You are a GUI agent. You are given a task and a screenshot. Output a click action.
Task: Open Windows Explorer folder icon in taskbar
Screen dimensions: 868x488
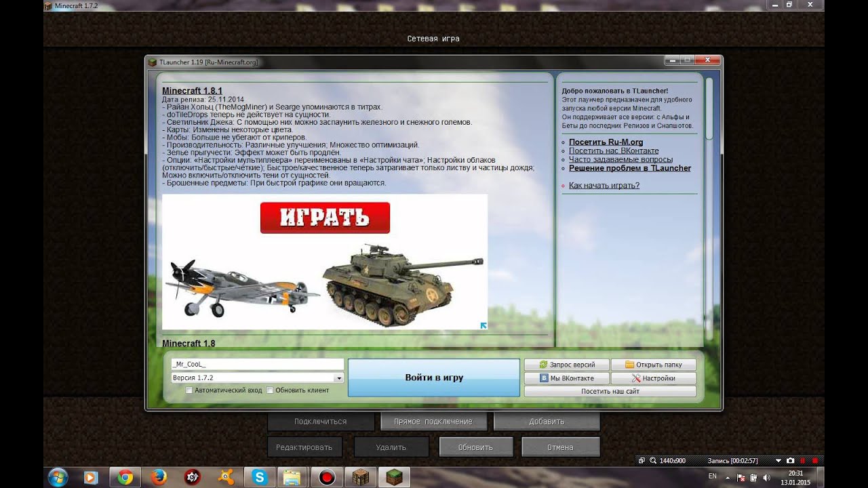[293, 477]
